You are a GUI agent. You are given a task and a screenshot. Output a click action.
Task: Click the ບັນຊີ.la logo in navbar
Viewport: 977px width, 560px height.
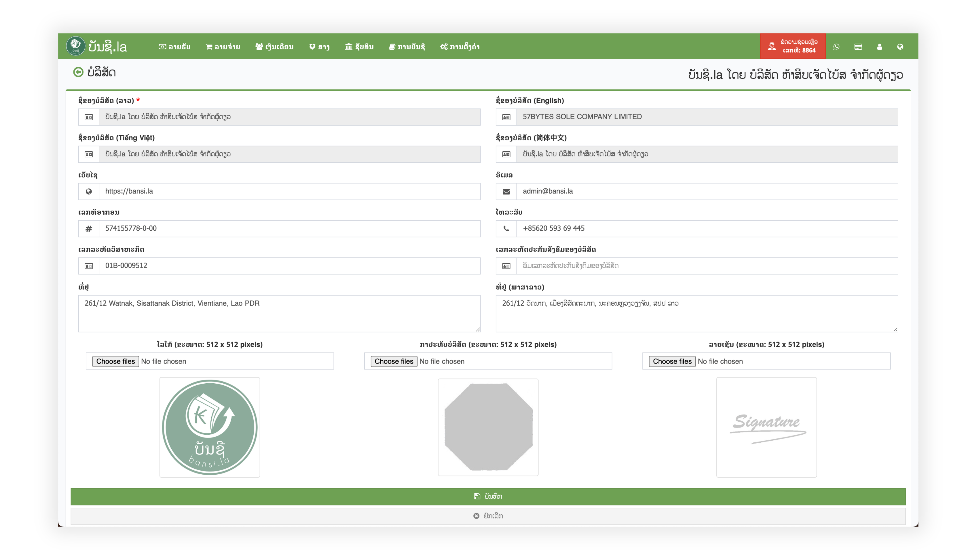(97, 46)
